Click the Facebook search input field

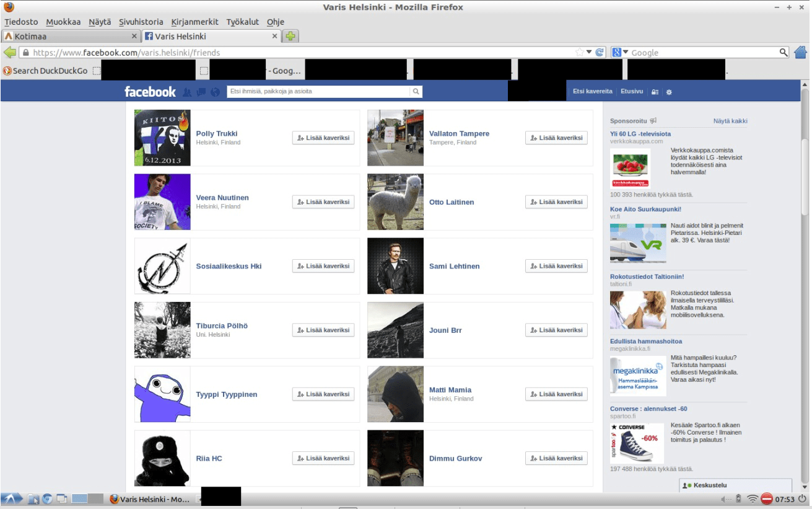[319, 92]
